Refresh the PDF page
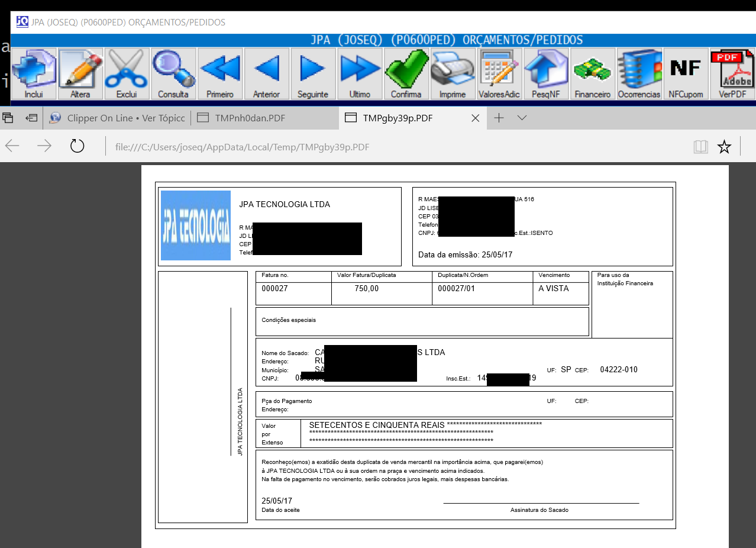The image size is (756, 548). pyautogui.click(x=77, y=147)
